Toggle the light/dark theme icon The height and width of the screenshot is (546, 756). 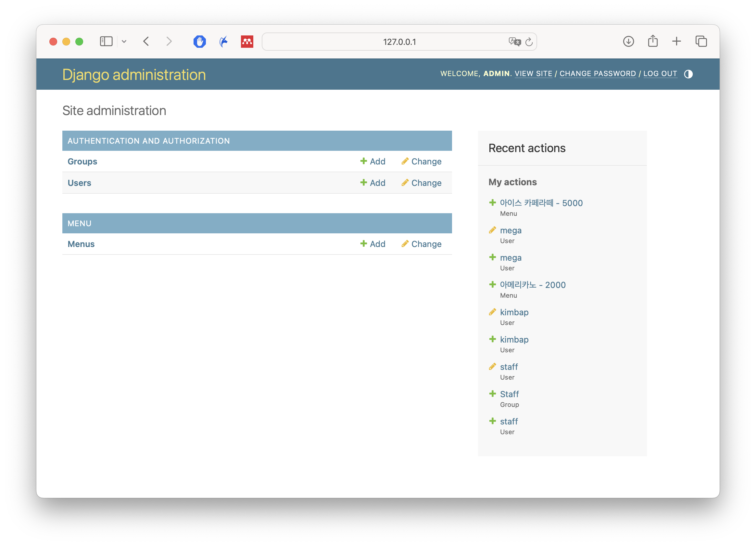coord(688,74)
